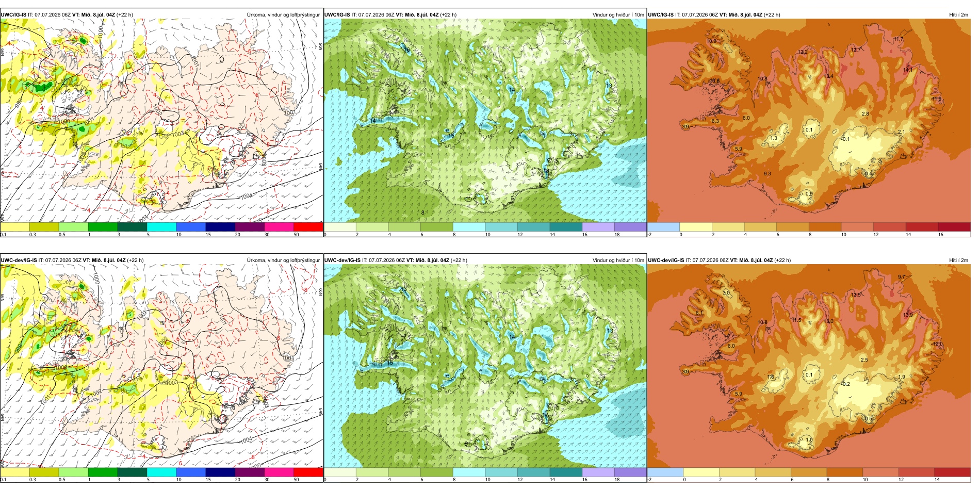Click the 'UWC-dev/IG-IS' header of bottom temperature map
The width and height of the screenshot is (980, 490).
(666, 260)
